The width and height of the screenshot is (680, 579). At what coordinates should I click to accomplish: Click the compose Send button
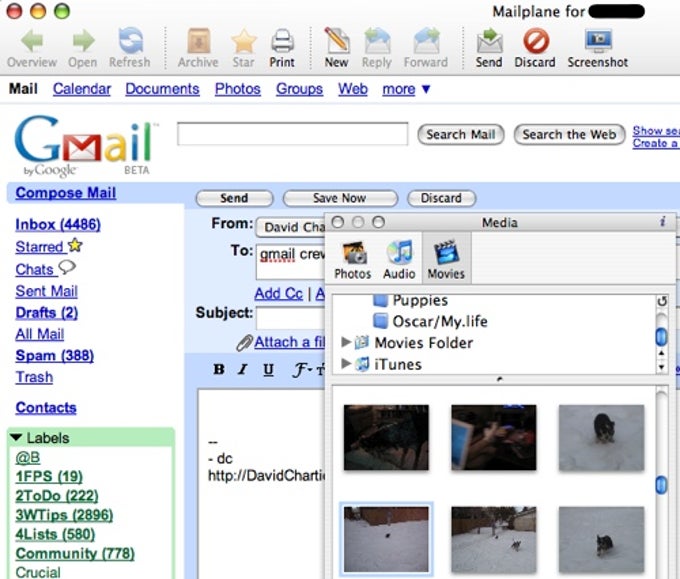[x=235, y=198]
